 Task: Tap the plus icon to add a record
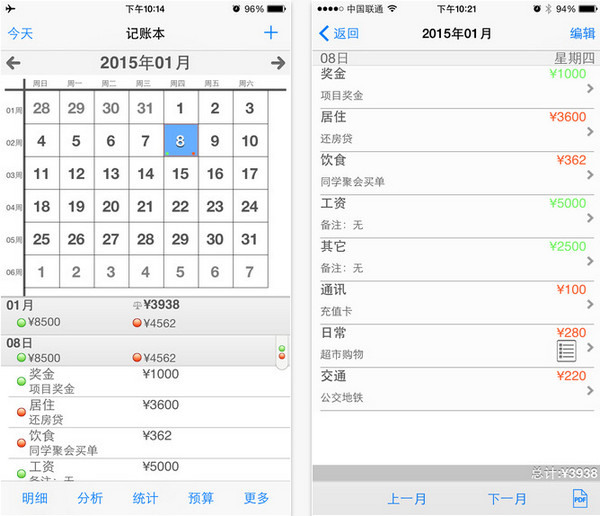click(x=271, y=33)
